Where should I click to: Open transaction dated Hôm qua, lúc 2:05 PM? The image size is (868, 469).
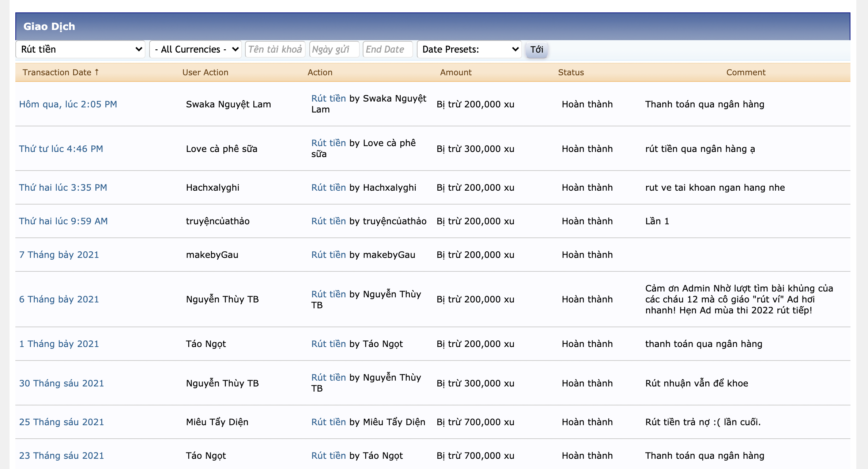click(x=68, y=104)
